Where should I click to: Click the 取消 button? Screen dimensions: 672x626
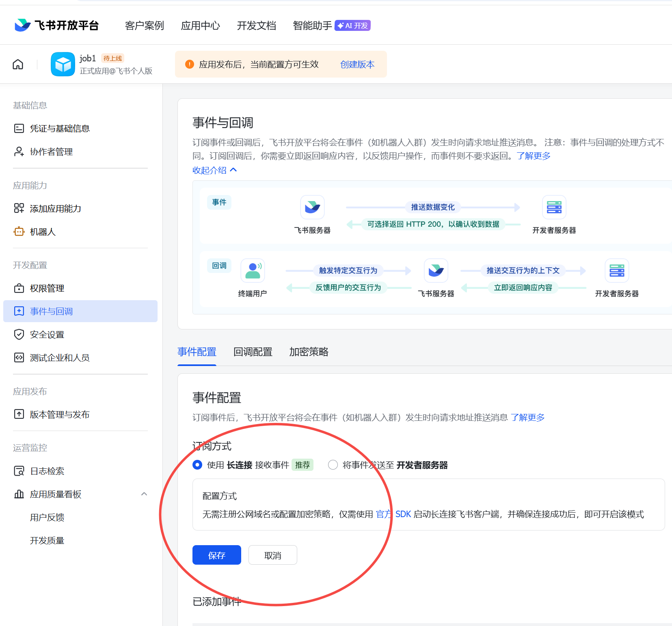pos(273,555)
